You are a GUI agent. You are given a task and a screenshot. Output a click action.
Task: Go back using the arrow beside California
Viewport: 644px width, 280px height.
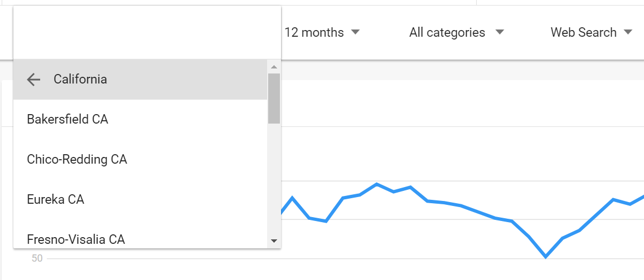33,80
